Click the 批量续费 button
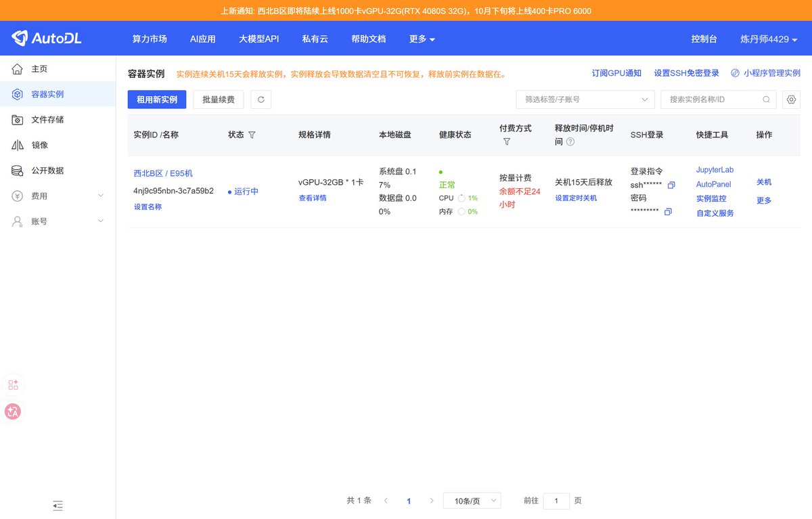The height and width of the screenshot is (519, 812). [219, 99]
